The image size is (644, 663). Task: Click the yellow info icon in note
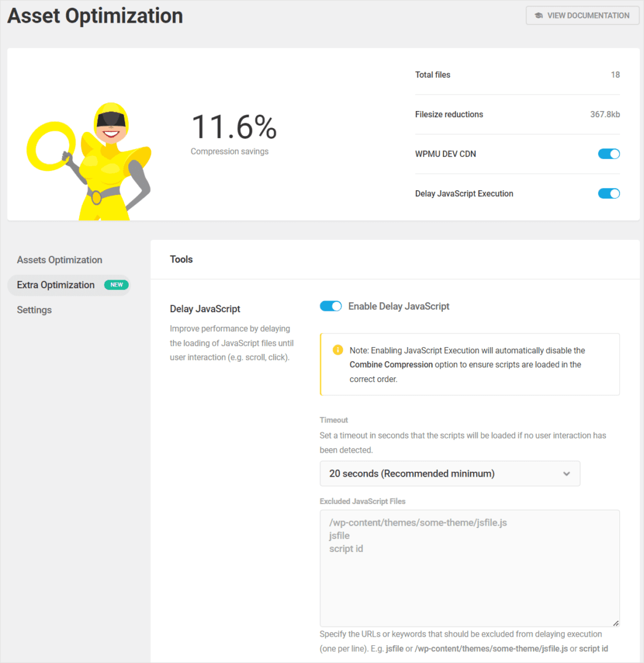coord(337,350)
